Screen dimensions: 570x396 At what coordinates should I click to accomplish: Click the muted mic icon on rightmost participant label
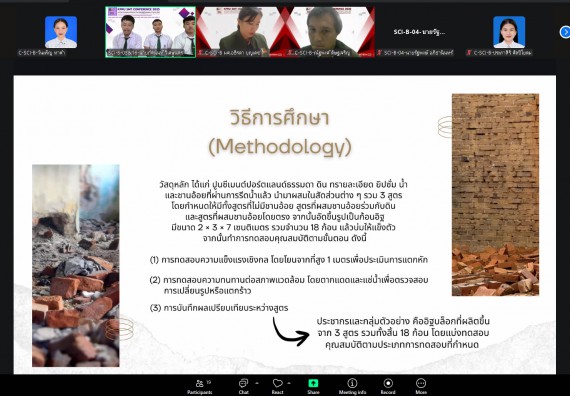point(469,53)
